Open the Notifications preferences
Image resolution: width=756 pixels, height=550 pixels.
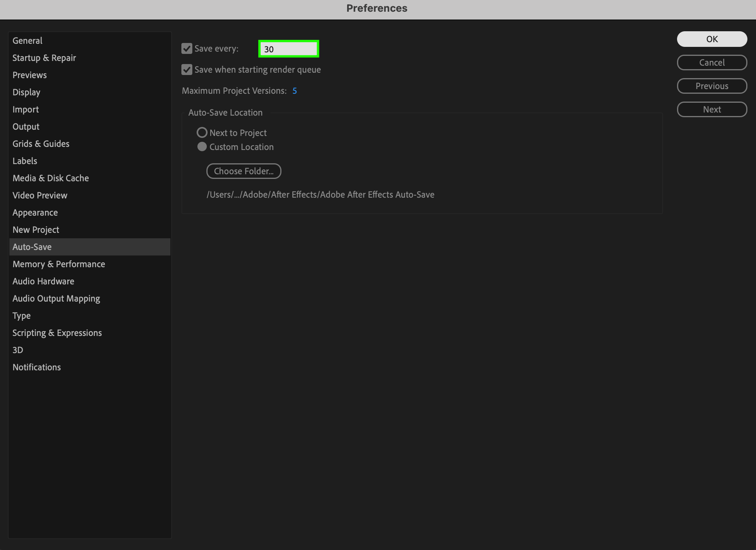pyautogui.click(x=37, y=367)
